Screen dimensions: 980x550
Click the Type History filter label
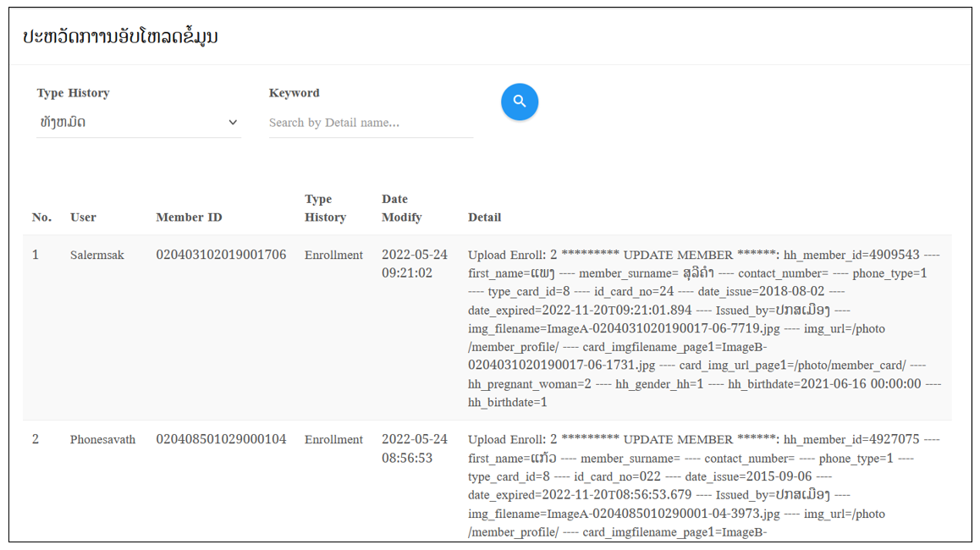click(73, 93)
